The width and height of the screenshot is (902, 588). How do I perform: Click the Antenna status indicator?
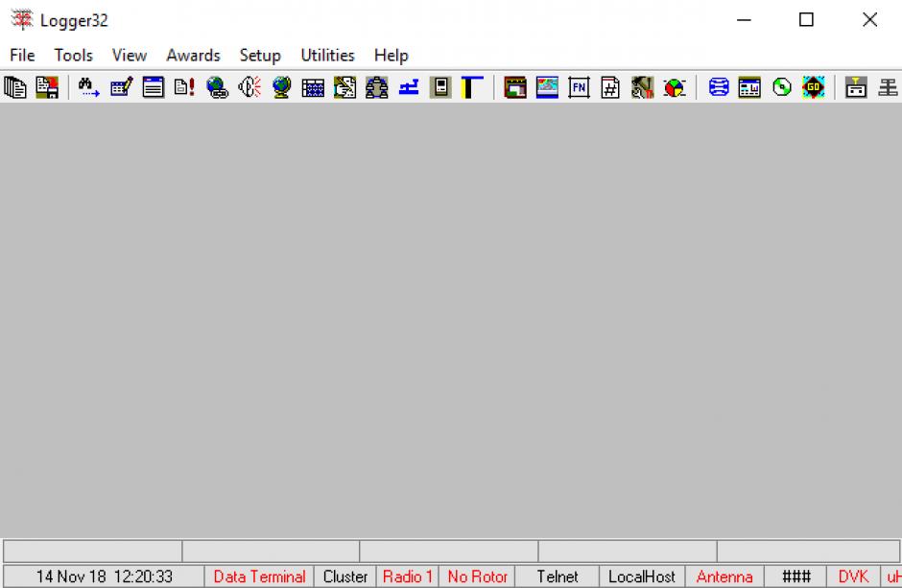click(724, 576)
